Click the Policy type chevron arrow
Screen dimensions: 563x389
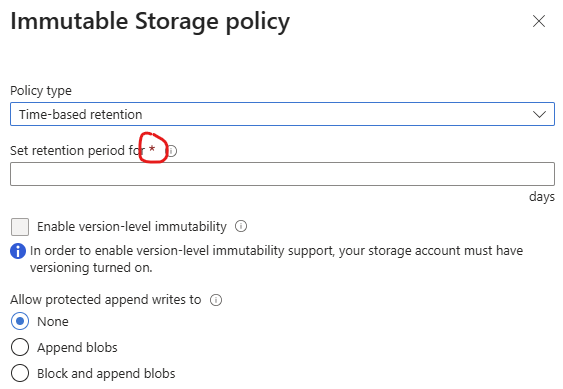[539, 115]
